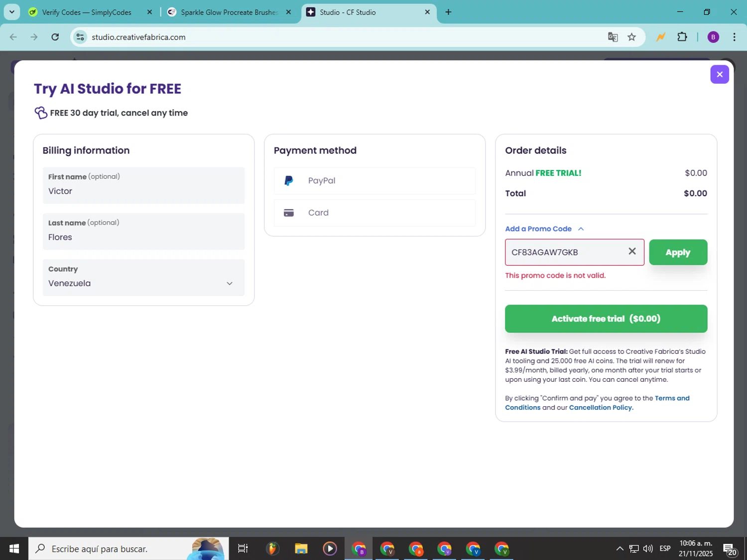Viewport: 747px width, 560px height.
Task: Switch to Chrome window with B badge
Action: point(359,549)
